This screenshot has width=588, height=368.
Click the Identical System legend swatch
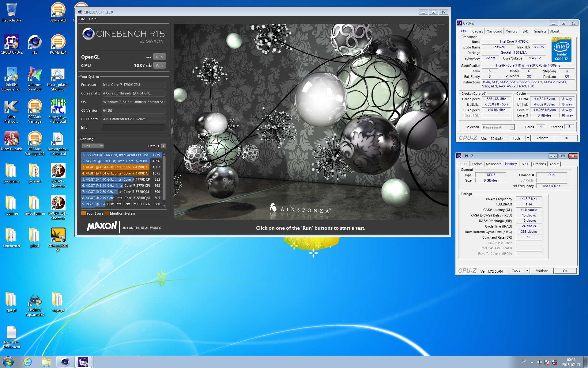(107, 213)
